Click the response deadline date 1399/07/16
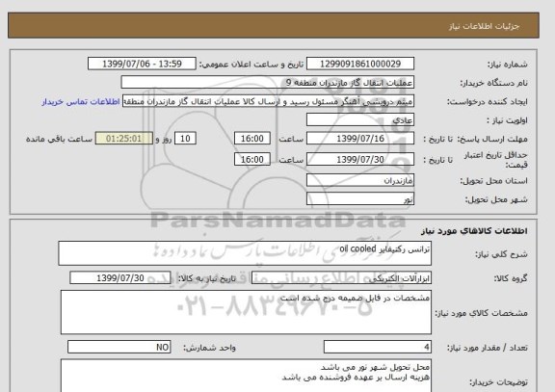The width and height of the screenshot is (555, 392). click(360, 139)
